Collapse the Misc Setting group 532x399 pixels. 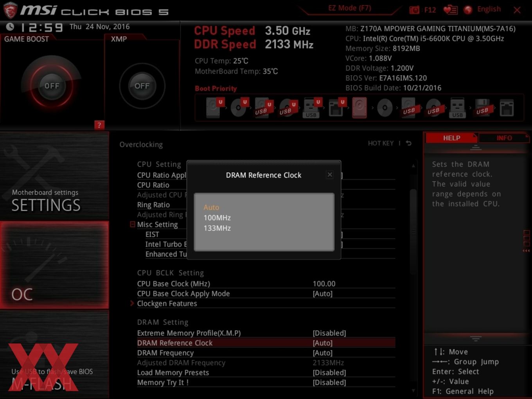click(133, 224)
